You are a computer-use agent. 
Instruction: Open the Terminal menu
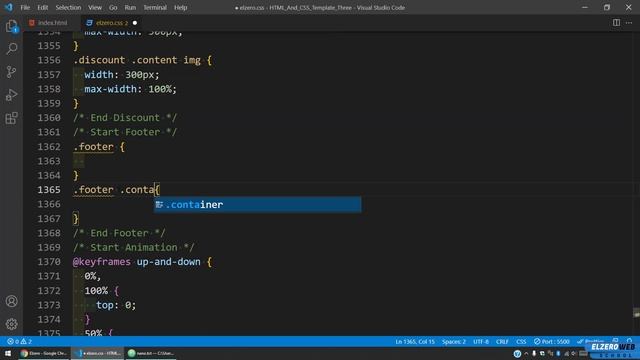155,7
